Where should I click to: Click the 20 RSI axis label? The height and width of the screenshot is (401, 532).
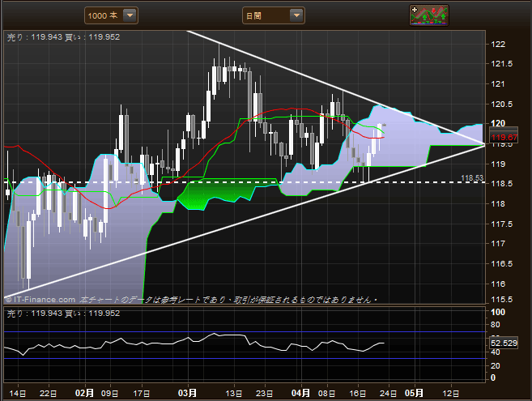pos(496,366)
